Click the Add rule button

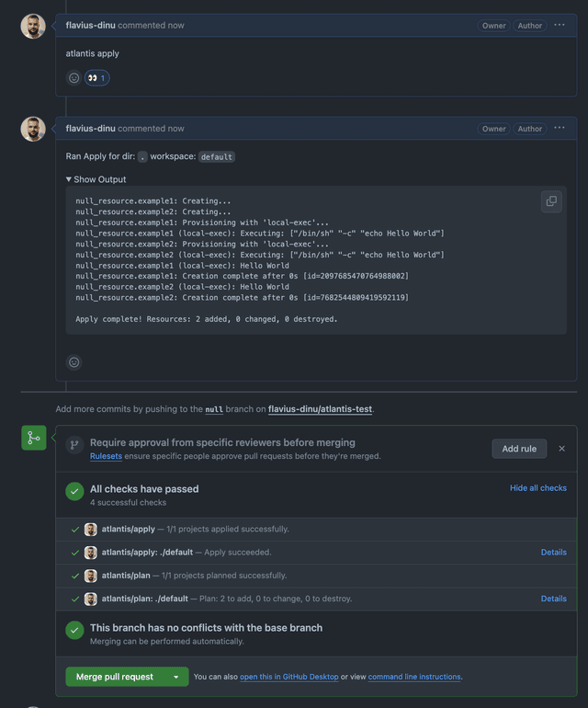[x=519, y=449]
